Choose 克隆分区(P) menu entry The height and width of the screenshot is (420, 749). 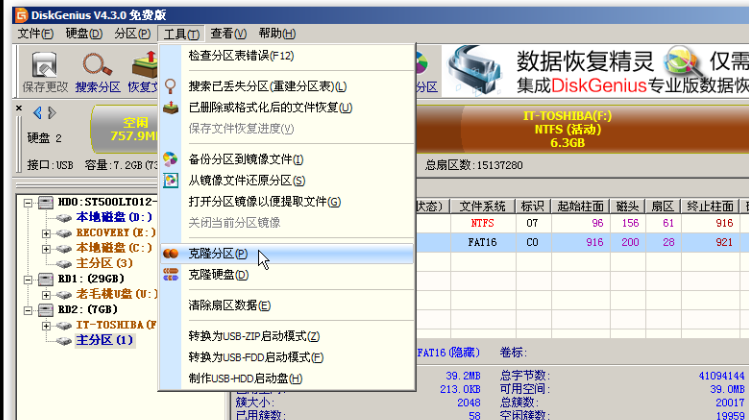pyautogui.click(x=287, y=254)
